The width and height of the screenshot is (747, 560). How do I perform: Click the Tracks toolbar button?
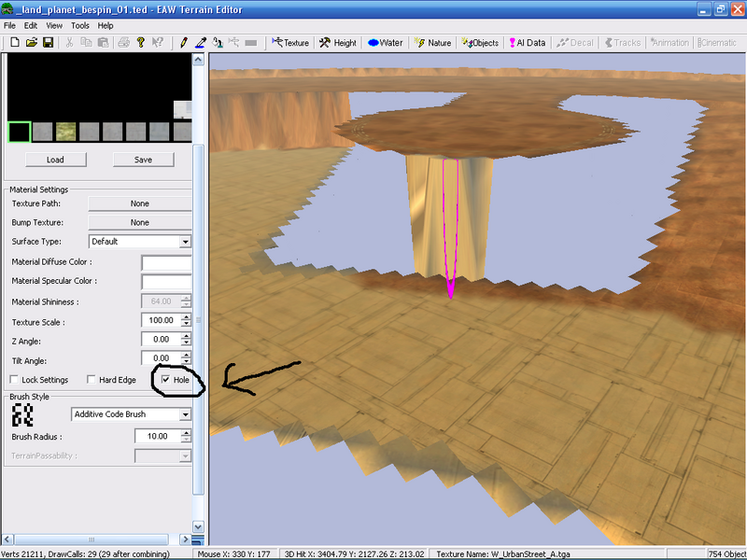[623, 42]
